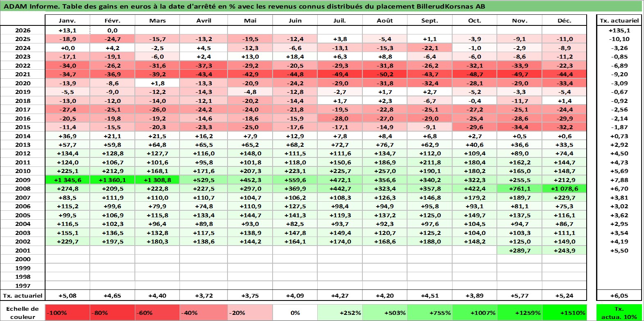The height and width of the screenshot is (321, 644).
Task: Click the -100% color scale swatch
Action: coord(67,313)
